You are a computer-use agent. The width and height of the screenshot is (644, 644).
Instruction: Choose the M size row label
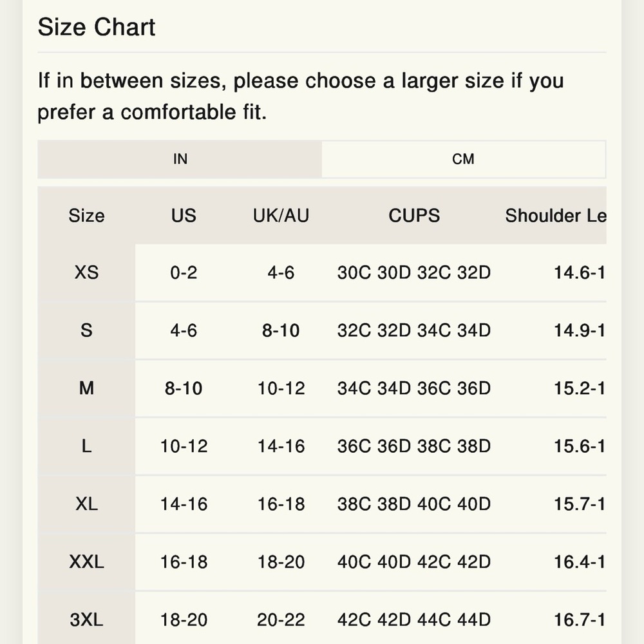pos(86,388)
